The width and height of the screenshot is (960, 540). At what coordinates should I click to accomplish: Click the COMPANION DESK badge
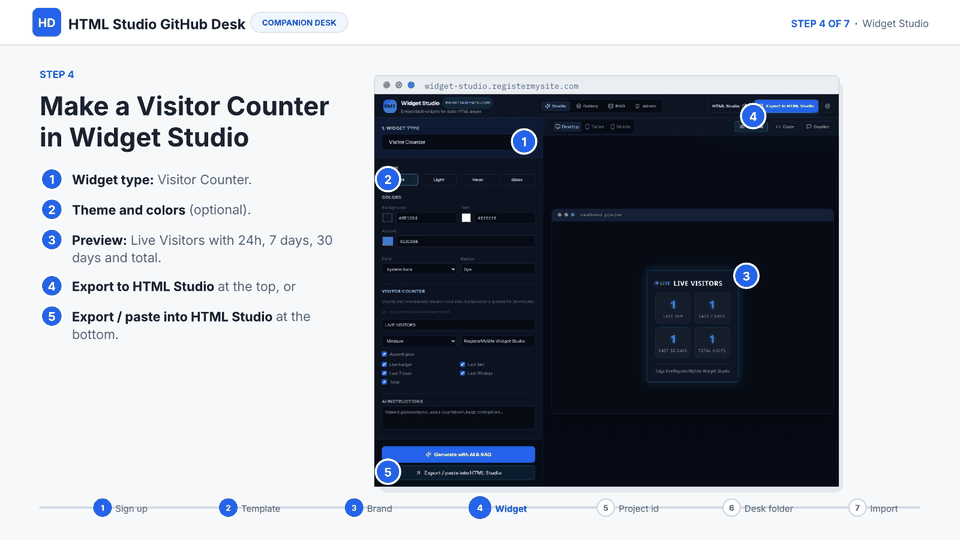click(x=299, y=23)
